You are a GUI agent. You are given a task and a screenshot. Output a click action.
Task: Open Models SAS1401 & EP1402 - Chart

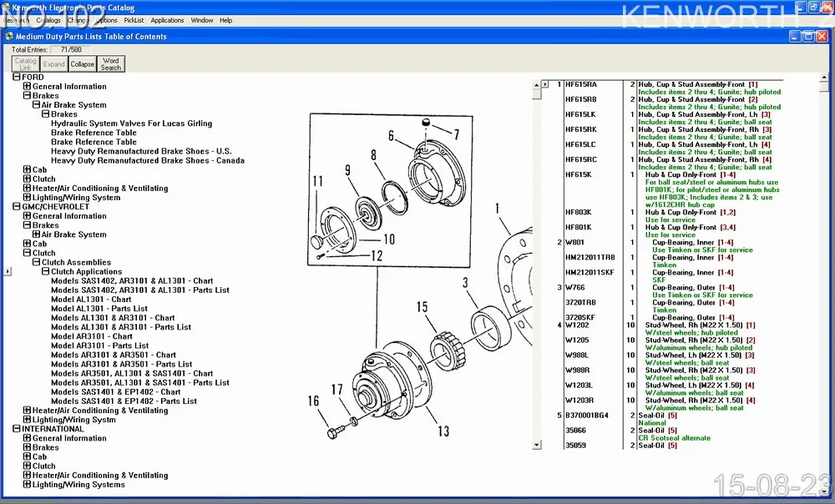pos(115,391)
